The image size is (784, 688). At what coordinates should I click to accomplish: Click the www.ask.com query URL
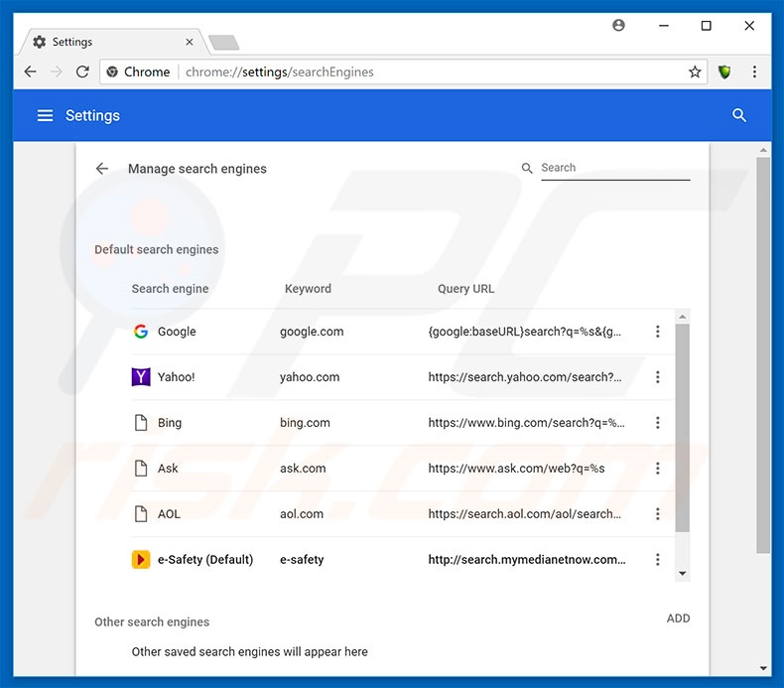516,469
